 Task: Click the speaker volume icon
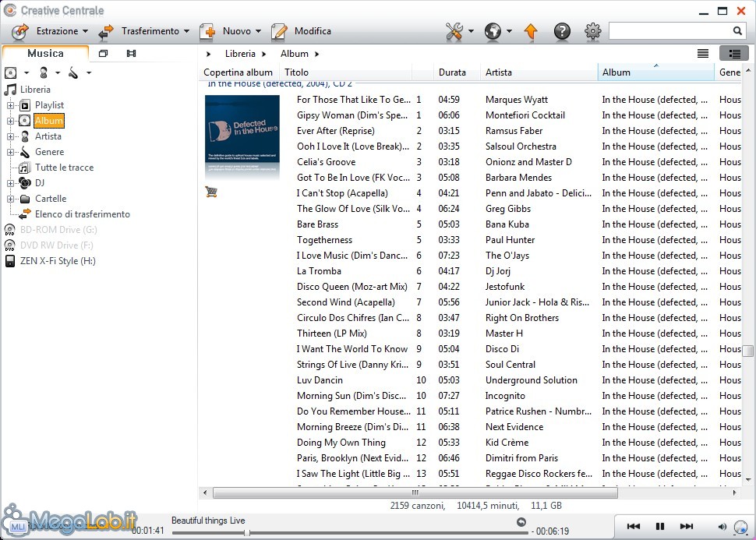(722, 527)
